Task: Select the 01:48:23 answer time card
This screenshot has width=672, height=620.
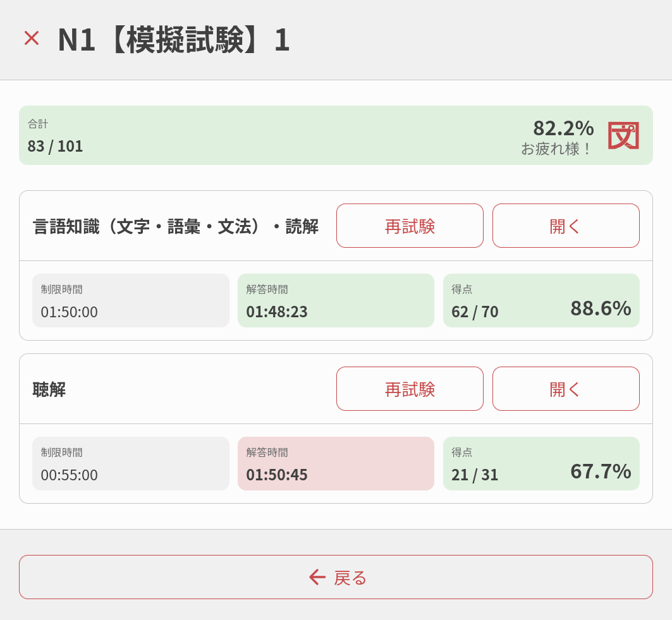Action: tap(336, 301)
